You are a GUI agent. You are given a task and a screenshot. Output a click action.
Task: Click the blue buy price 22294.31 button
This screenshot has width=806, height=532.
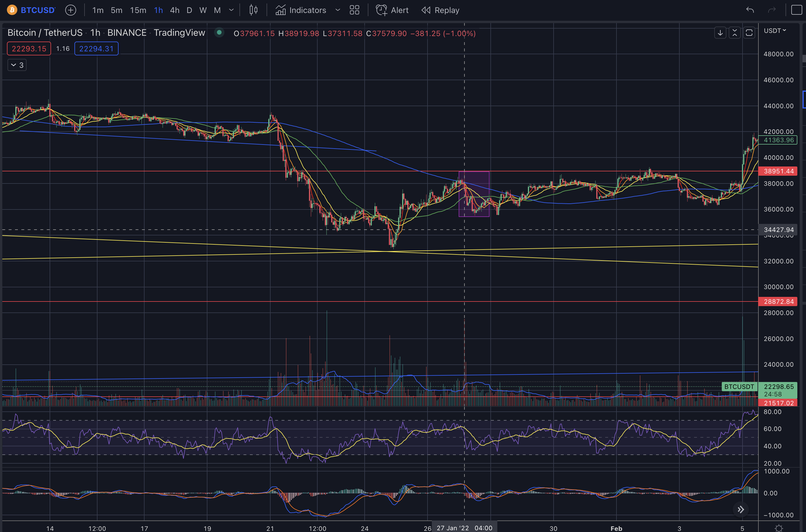pyautogui.click(x=96, y=48)
